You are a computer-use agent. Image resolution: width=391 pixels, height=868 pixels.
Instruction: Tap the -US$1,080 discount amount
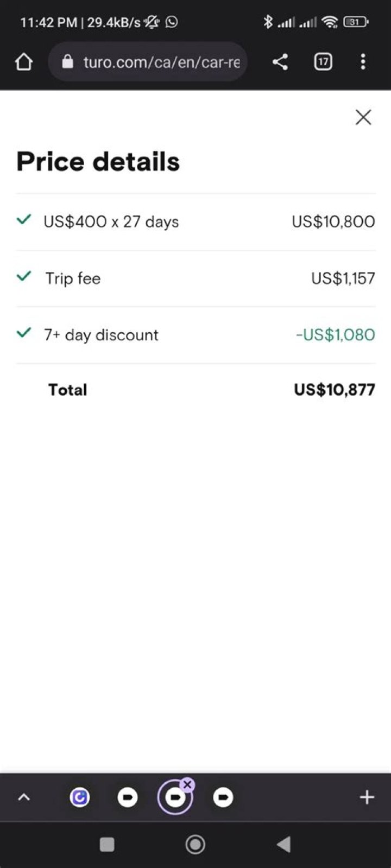[x=335, y=335]
